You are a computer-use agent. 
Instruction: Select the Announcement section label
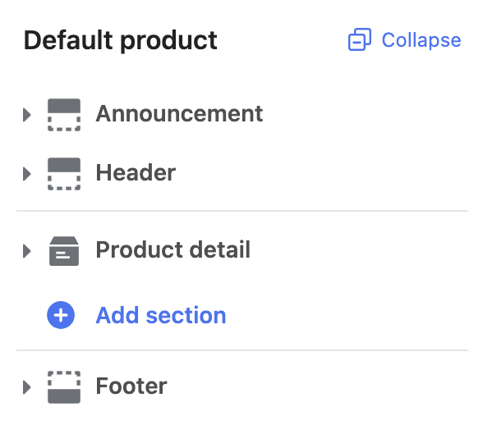click(x=179, y=114)
